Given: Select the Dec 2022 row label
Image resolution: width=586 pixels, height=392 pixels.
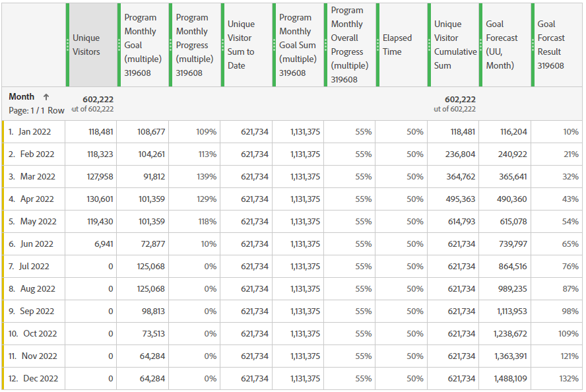Looking at the screenshot, I should click(x=36, y=379).
